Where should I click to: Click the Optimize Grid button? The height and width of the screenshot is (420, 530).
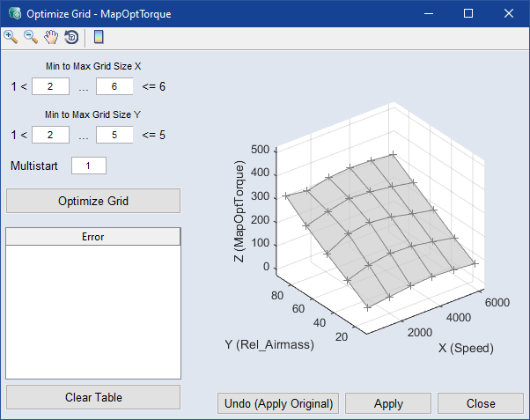pos(93,201)
